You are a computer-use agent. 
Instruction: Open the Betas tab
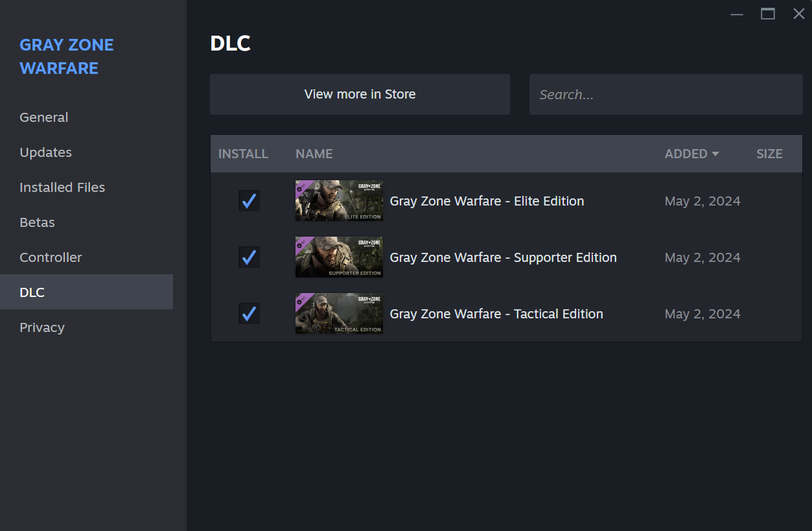pos(37,222)
